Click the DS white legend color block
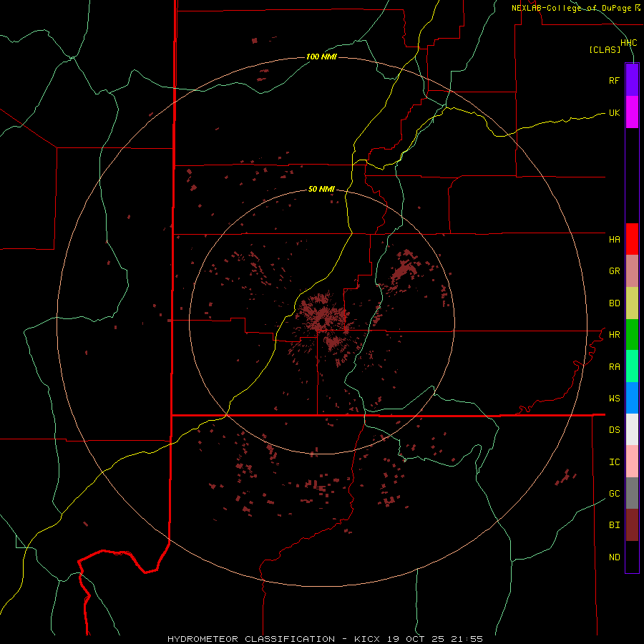Image resolution: width=644 pixels, height=644 pixels. coord(632,429)
